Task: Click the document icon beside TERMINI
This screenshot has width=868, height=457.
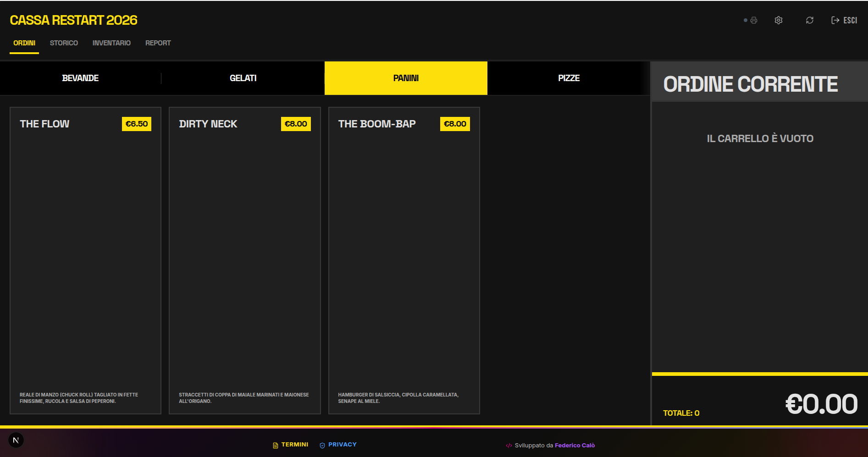Action: pyautogui.click(x=276, y=445)
